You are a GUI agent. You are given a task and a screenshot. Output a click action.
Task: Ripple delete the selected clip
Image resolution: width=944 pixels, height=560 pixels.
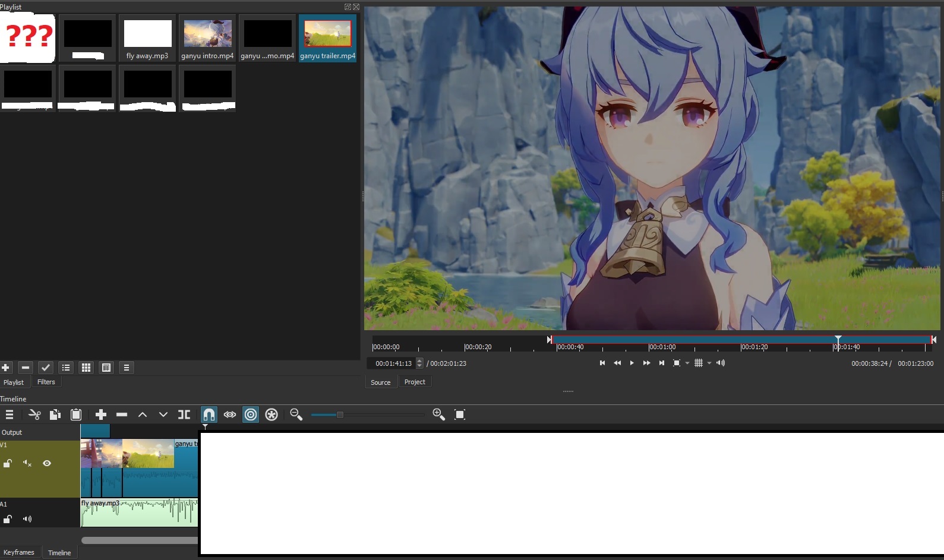[122, 415]
